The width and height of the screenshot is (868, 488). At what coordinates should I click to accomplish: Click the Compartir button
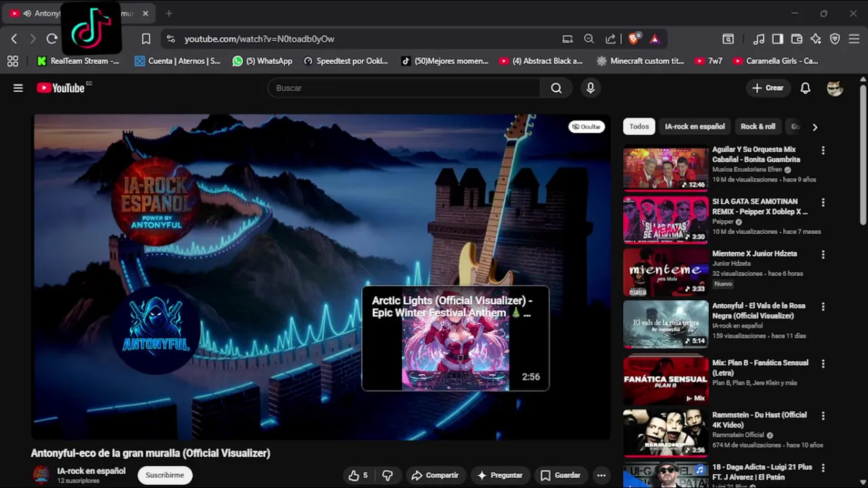[435, 475]
